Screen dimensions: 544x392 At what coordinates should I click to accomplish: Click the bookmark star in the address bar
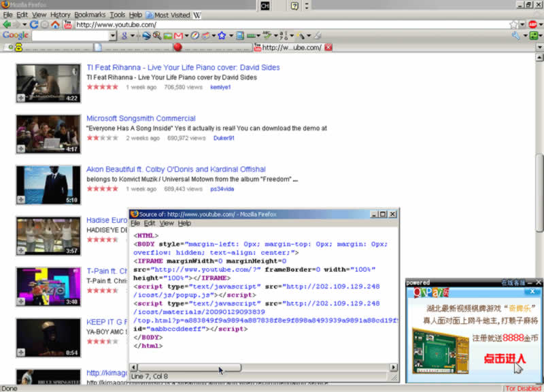pos(513,24)
